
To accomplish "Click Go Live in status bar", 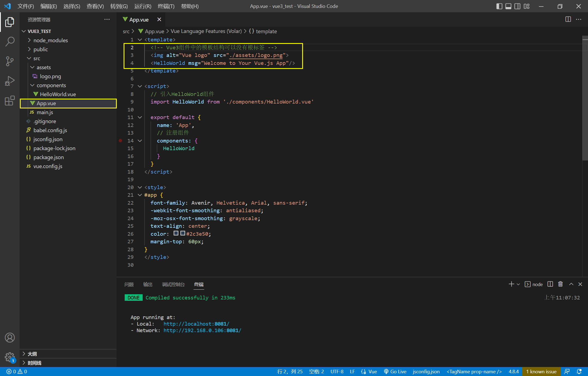I will (395, 371).
